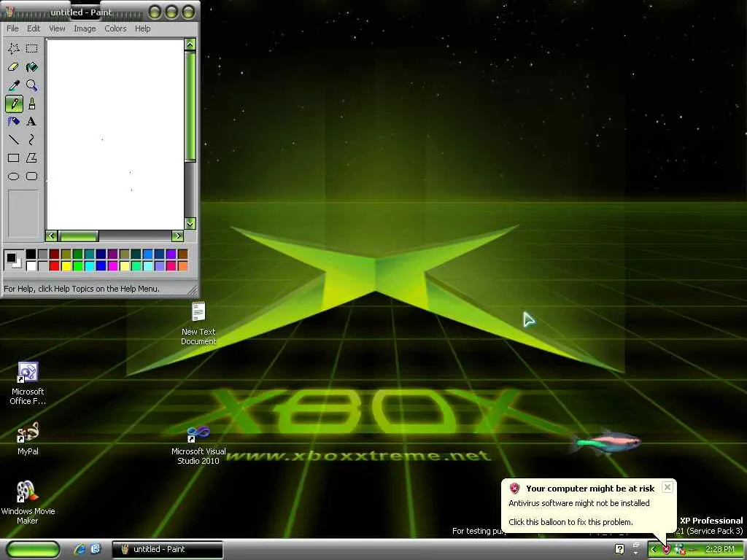
Task: Click the security balloon text to fix problem
Action: [570, 522]
